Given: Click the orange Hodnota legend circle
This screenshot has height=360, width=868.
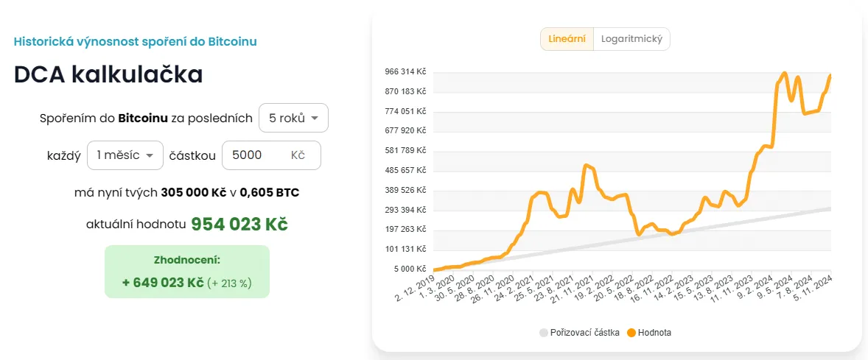Looking at the screenshot, I should pos(631,333).
